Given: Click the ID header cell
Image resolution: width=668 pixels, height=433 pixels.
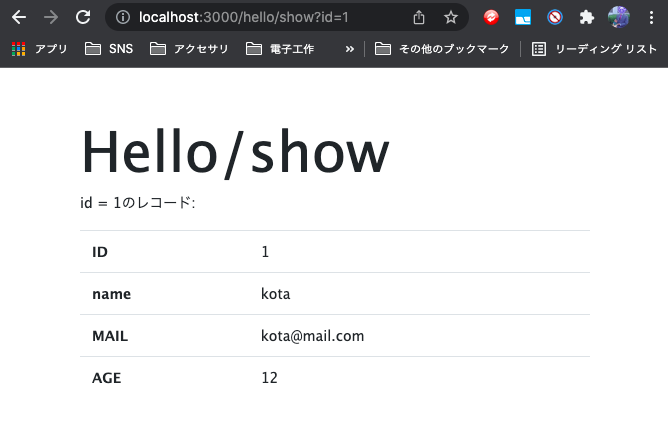Looking at the screenshot, I should tap(164, 251).
